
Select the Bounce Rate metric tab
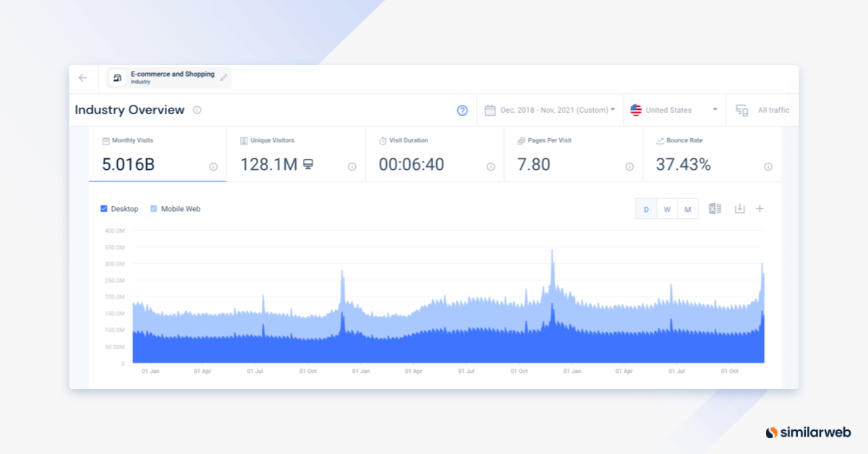tap(712, 154)
